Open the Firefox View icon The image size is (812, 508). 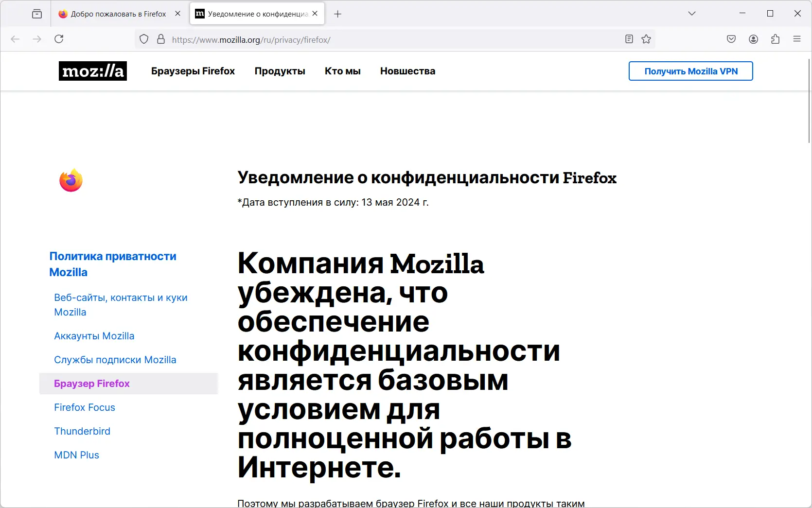coord(37,14)
